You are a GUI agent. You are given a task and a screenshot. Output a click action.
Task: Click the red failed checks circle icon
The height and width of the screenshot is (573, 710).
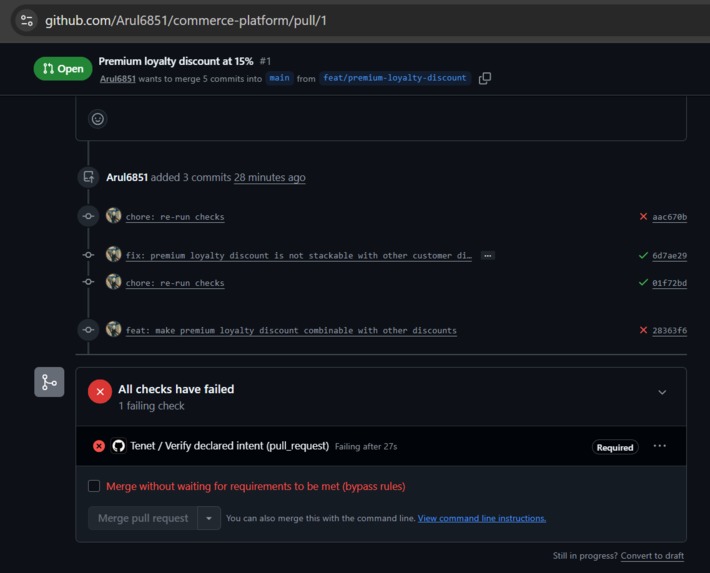coord(100,391)
